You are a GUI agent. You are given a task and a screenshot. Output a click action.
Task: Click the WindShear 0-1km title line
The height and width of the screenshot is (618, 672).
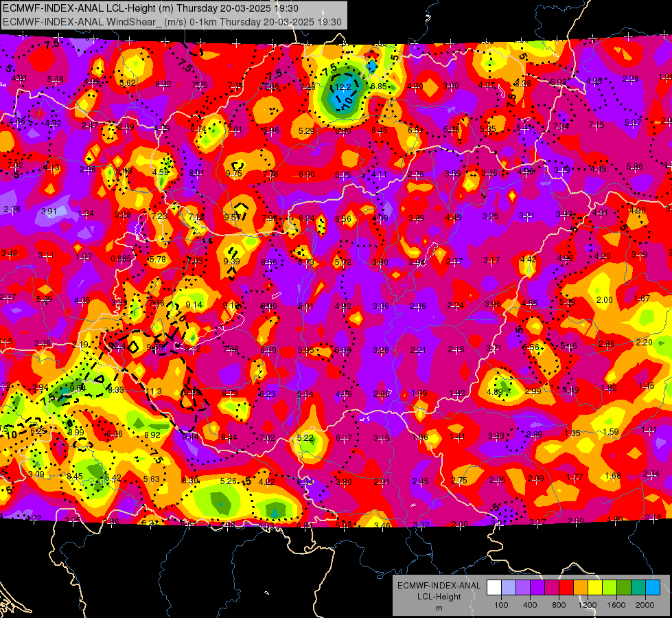pyautogui.click(x=172, y=22)
